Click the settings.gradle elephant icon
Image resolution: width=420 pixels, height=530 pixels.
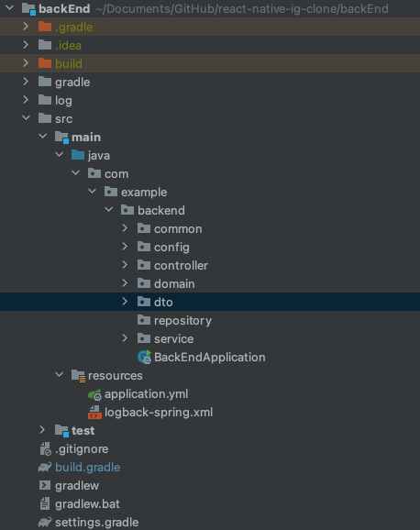point(45,522)
